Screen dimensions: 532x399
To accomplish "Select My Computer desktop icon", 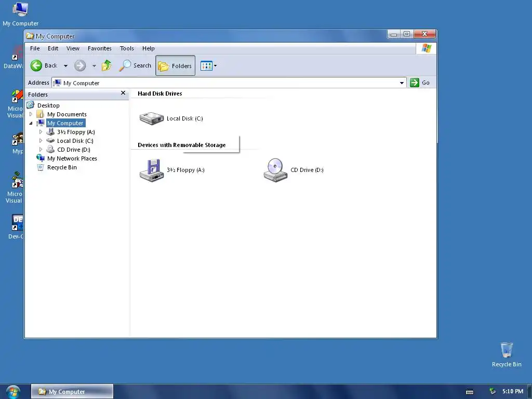I will [20, 14].
